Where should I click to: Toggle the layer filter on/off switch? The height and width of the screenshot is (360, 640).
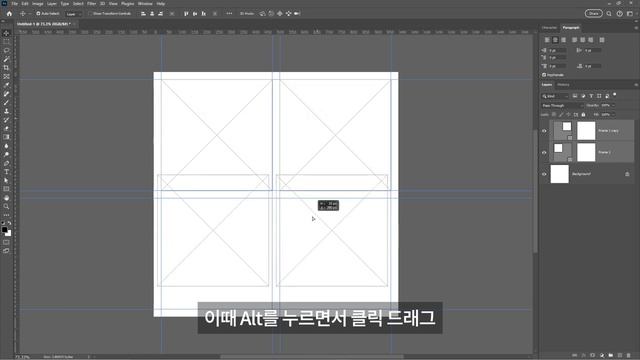(x=615, y=95)
